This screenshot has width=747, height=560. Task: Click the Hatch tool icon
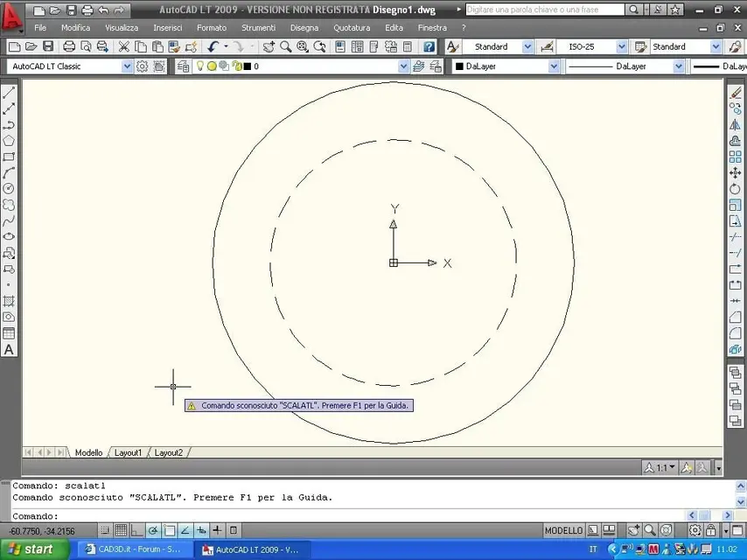coord(9,301)
